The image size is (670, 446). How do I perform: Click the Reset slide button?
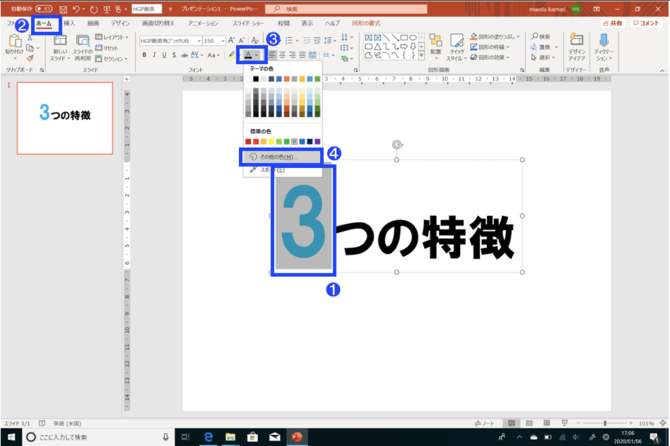[x=107, y=48]
